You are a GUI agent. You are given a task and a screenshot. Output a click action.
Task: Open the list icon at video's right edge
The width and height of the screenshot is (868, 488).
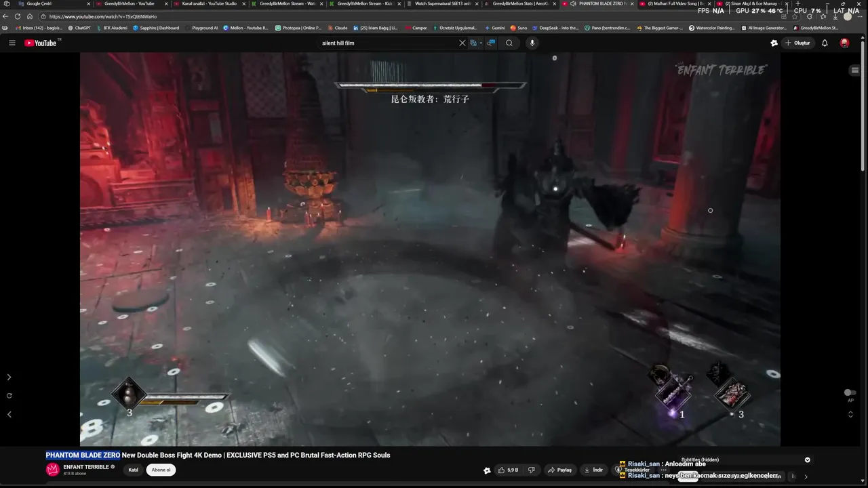click(855, 70)
